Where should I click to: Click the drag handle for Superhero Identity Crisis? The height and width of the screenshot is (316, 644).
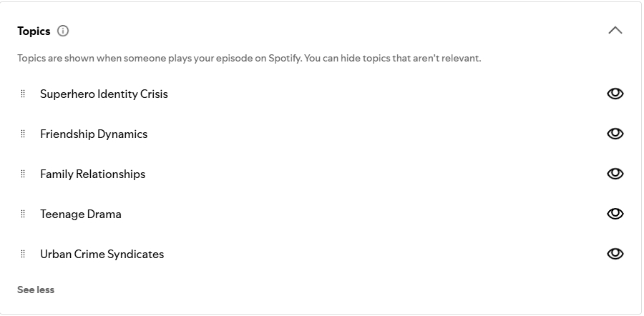point(23,94)
